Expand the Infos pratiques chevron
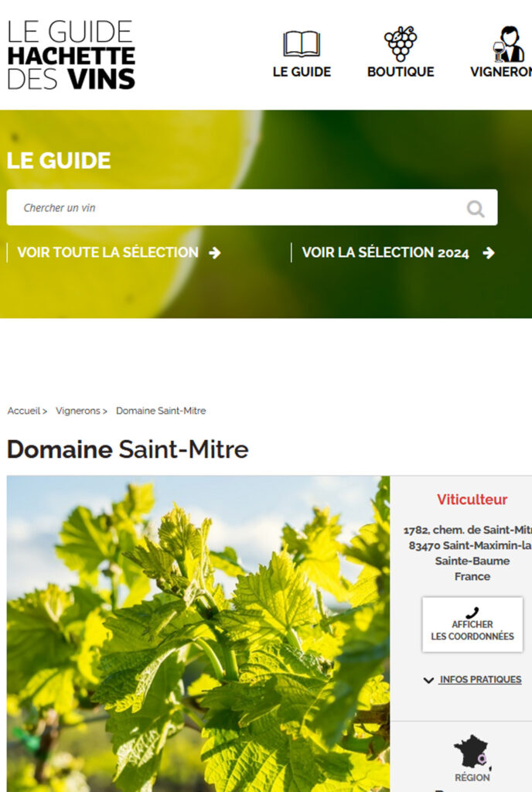Viewport: 532px width, 792px height. [428, 681]
